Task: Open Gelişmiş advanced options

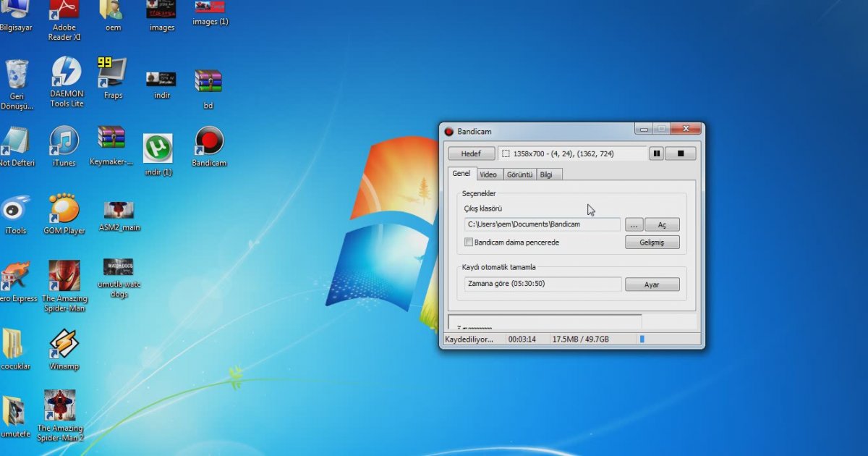Action: click(x=652, y=242)
